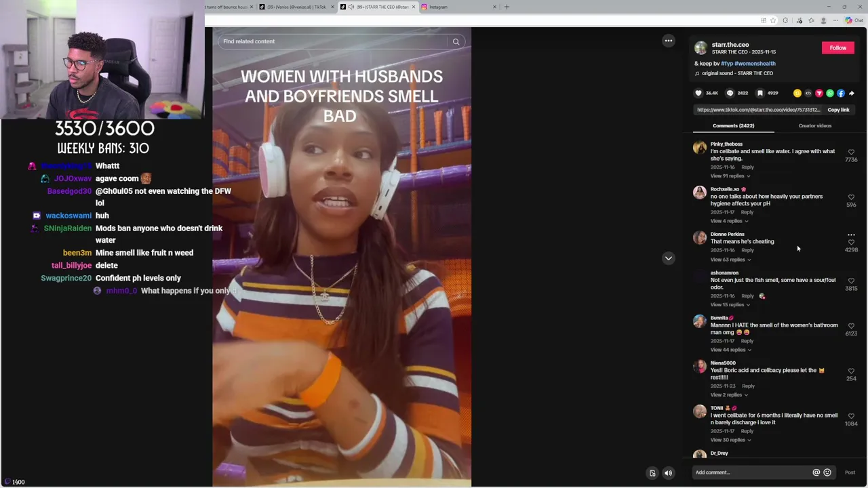The width and height of the screenshot is (868, 488).
Task: Like ashonamron's comment
Action: coord(851,281)
